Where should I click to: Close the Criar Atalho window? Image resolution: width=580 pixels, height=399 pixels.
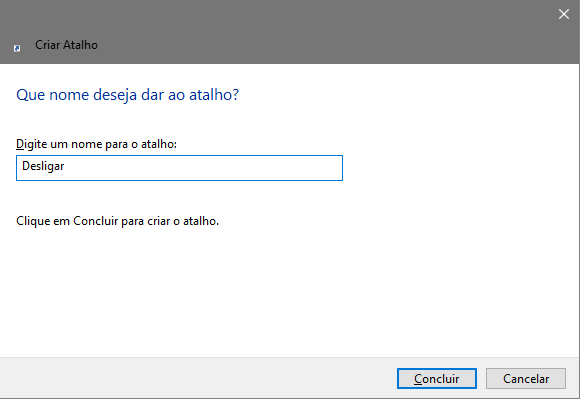coord(564,14)
